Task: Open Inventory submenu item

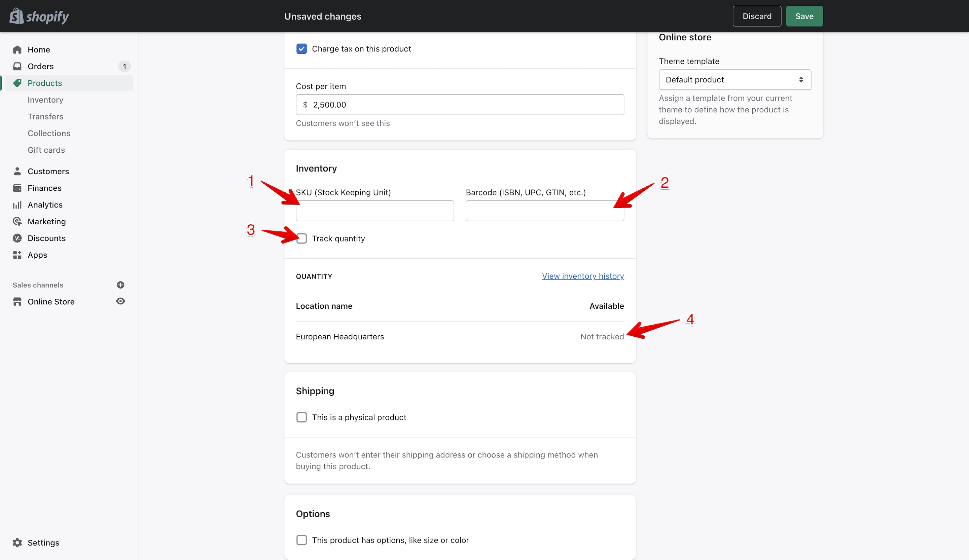Action: [45, 100]
